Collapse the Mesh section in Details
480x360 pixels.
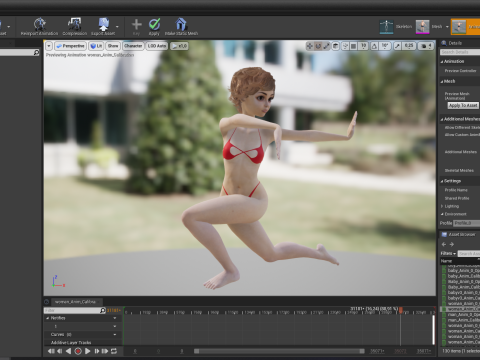coord(442,82)
